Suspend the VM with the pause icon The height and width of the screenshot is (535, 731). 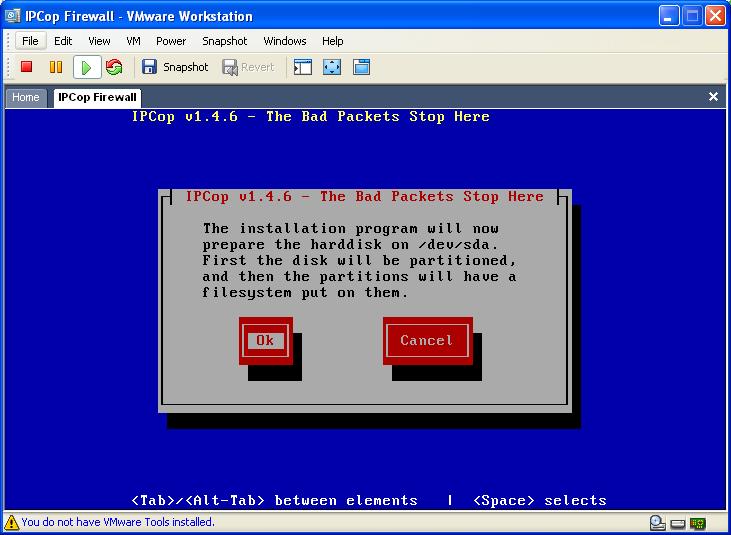tap(56, 67)
